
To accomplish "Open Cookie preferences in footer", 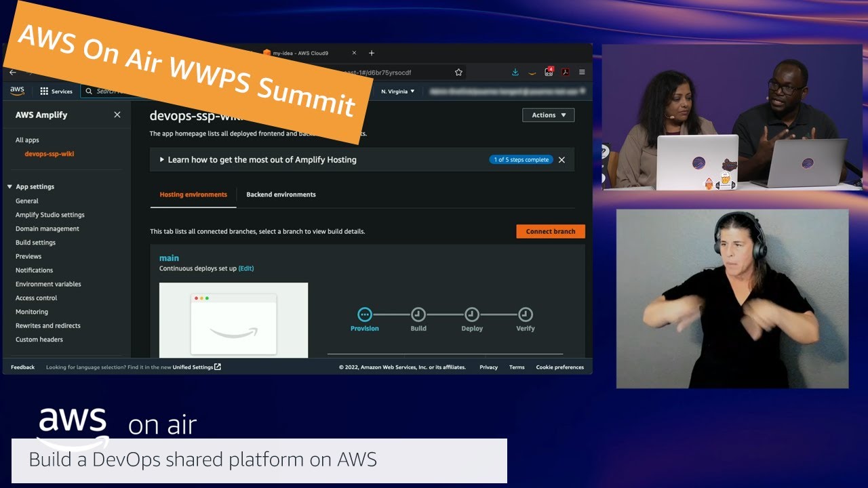I will tap(559, 367).
